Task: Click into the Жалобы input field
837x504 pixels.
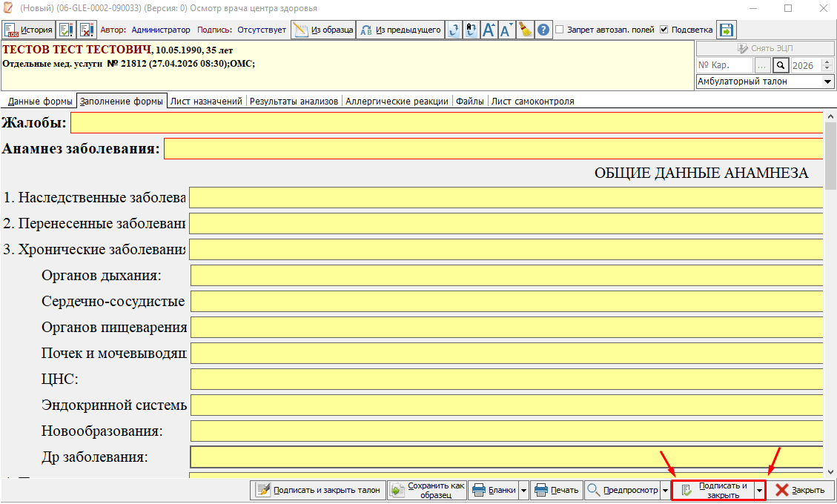Action: [445, 122]
